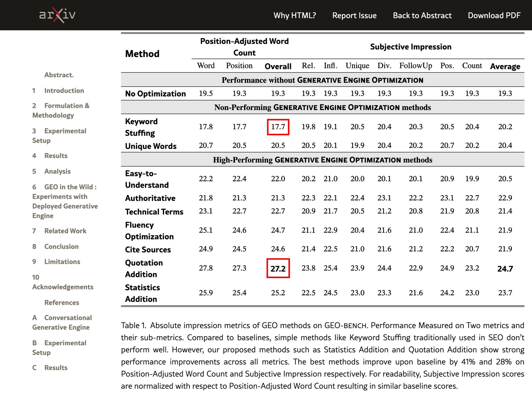Image resolution: width=532 pixels, height=395 pixels.
Task: Navigate to section 5 Analysis
Action: pos(51,171)
